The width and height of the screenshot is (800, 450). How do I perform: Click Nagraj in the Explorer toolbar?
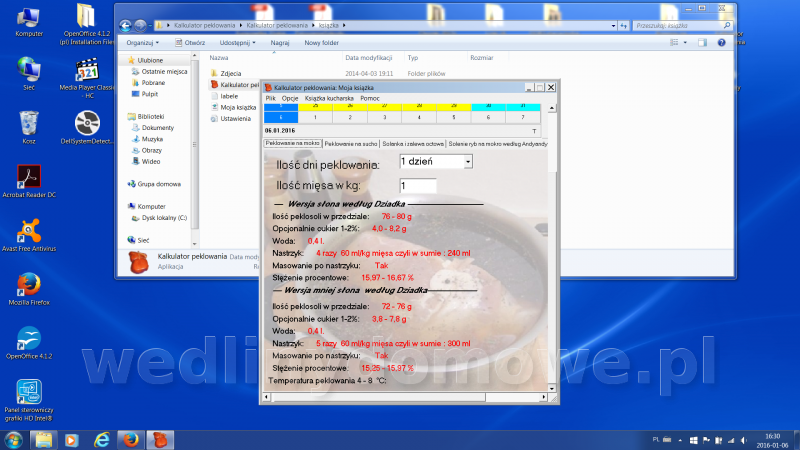[280, 43]
